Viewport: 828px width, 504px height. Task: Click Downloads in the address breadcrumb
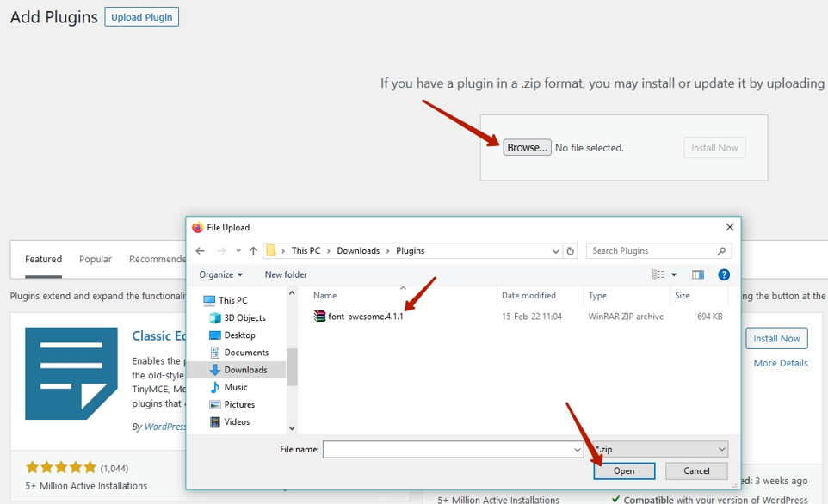coord(358,250)
